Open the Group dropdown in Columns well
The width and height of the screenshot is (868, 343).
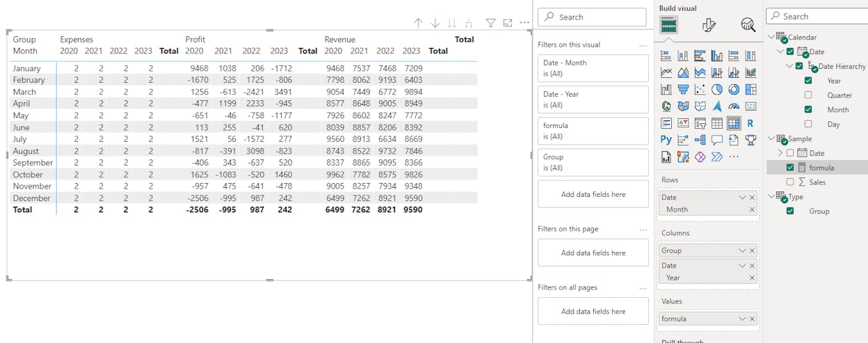(x=742, y=250)
